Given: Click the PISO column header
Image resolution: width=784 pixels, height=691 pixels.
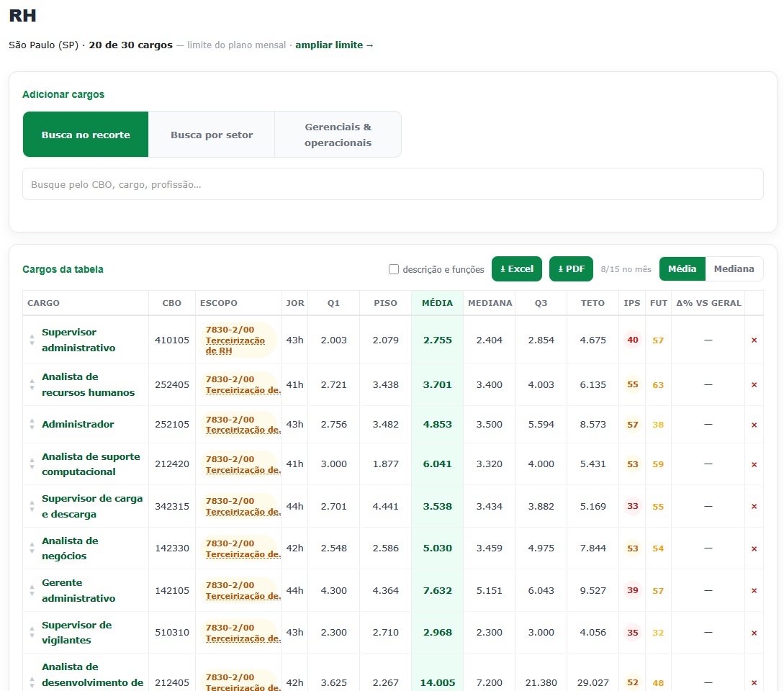Looking at the screenshot, I should coord(385,303).
